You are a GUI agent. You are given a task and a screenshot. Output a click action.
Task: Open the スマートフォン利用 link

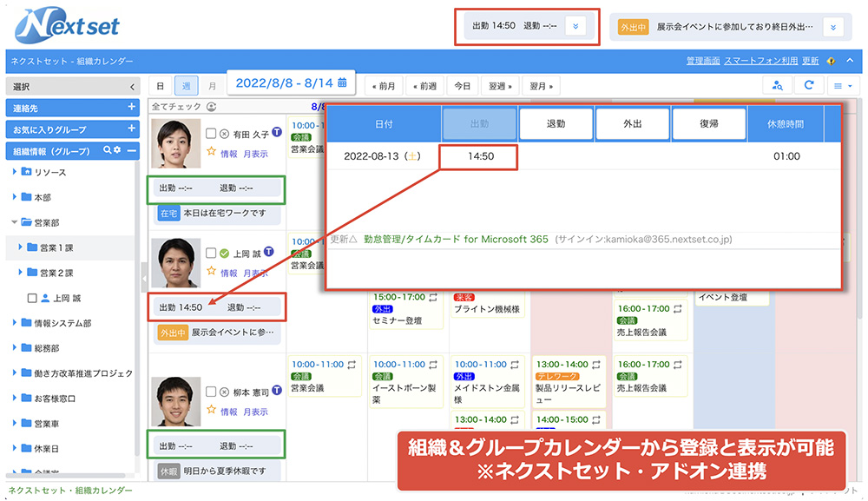(x=760, y=61)
